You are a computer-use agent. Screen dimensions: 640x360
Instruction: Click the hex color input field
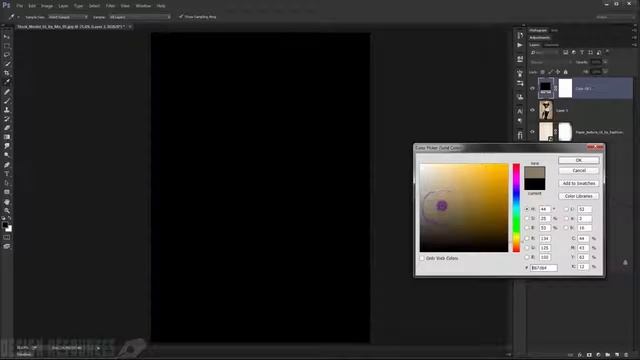(543, 268)
